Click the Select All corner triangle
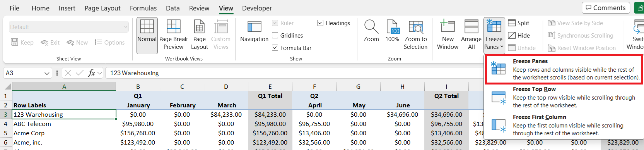The image size is (644, 150). (7, 86)
